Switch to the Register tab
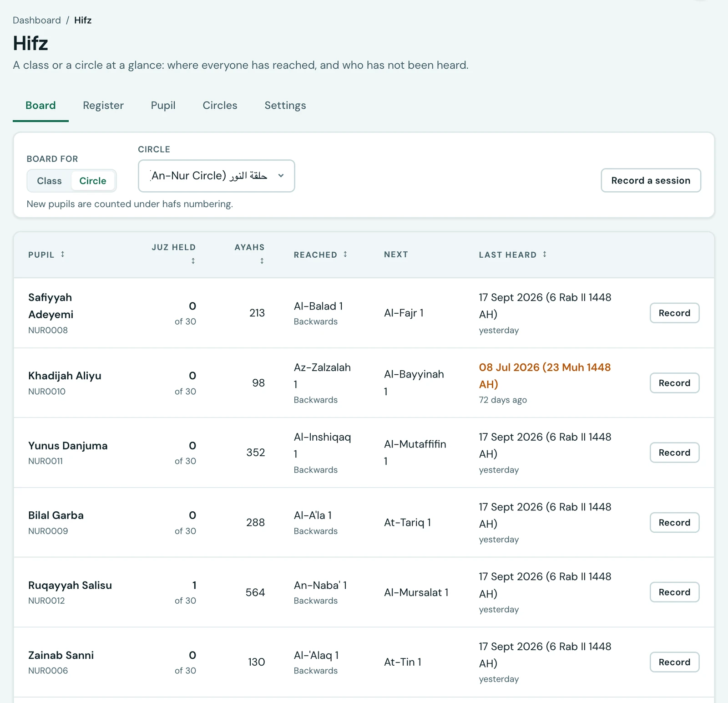This screenshot has width=728, height=703. point(103,106)
